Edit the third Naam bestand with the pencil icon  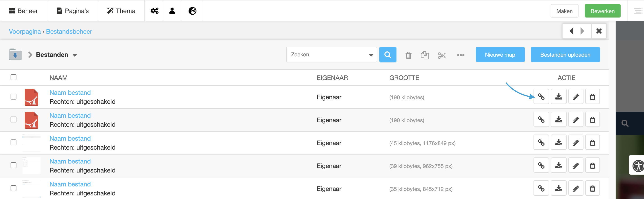pos(576,142)
